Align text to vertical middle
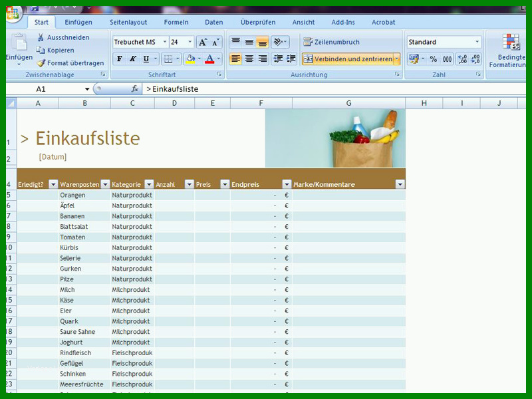Viewport: 532px width, 399px height. 249,42
